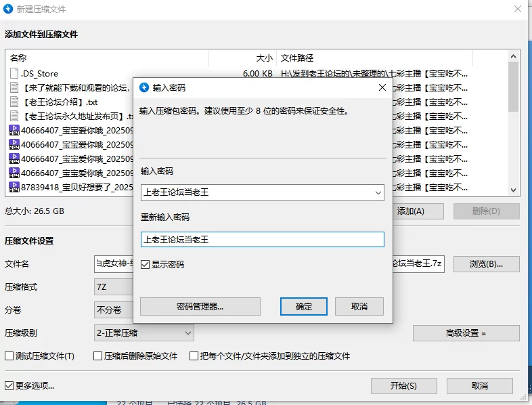This screenshot has height=405, width=532.
Task: Click 开始(S) to start compression
Action: [404, 385]
